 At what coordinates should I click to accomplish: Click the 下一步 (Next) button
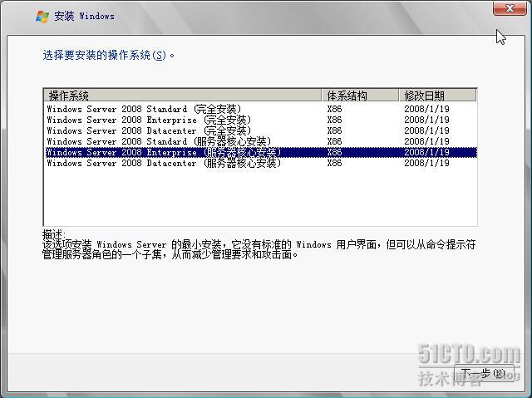tap(484, 374)
